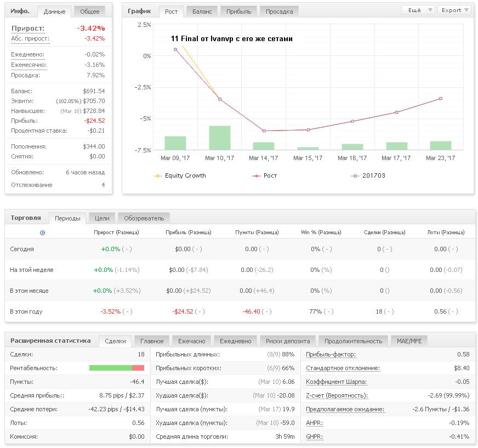
Task: Select the Рост chart tab
Action: 171,12
